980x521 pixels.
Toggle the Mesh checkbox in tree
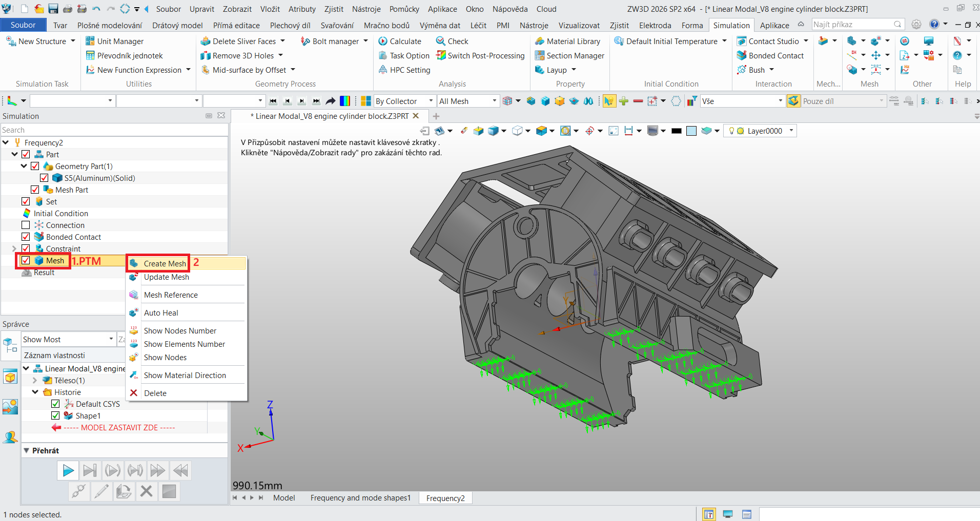click(x=26, y=260)
